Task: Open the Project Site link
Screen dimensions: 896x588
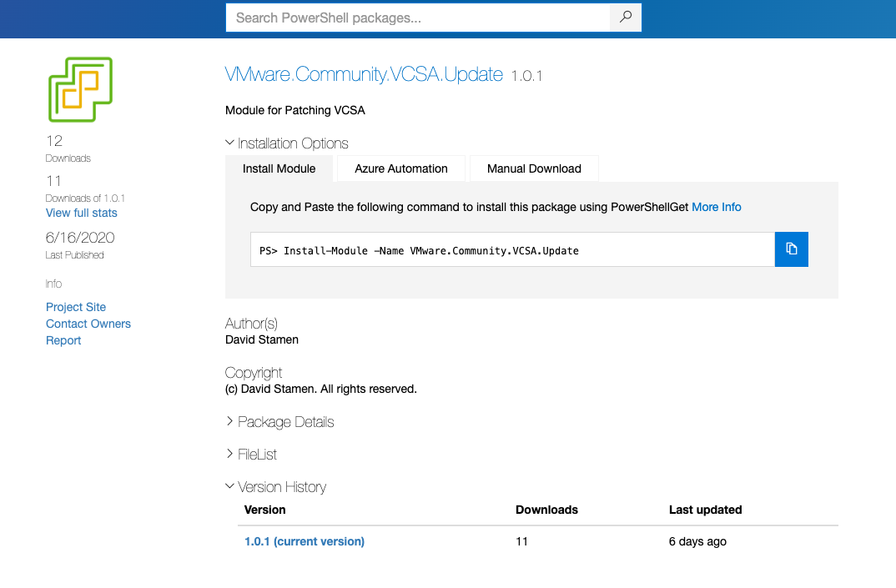Action: point(75,307)
